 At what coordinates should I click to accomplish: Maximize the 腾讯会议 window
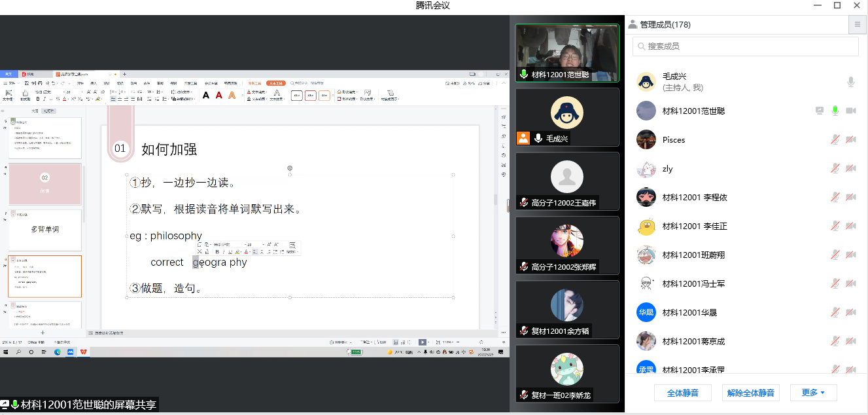pos(837,5)
